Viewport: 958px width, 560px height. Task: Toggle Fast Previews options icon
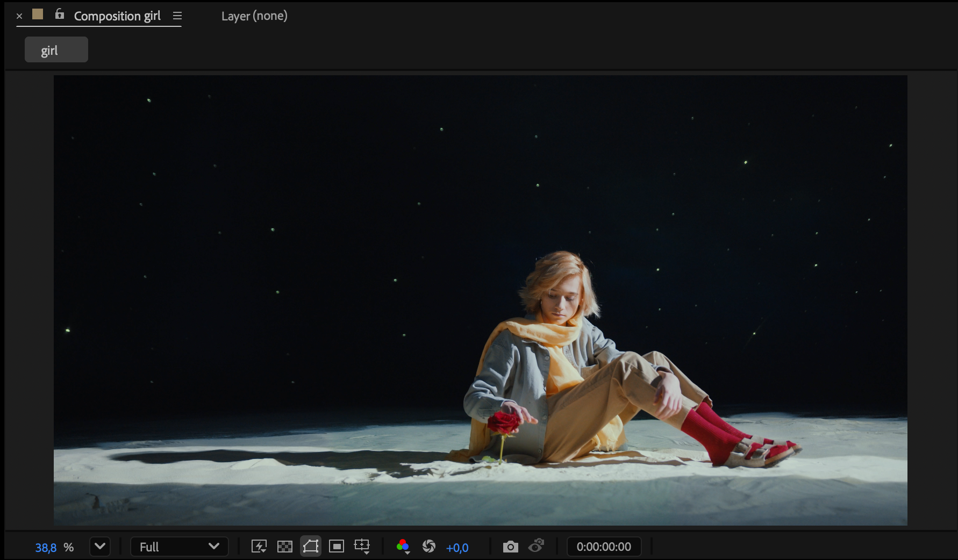pyautogui.click(x=259, y=547)
